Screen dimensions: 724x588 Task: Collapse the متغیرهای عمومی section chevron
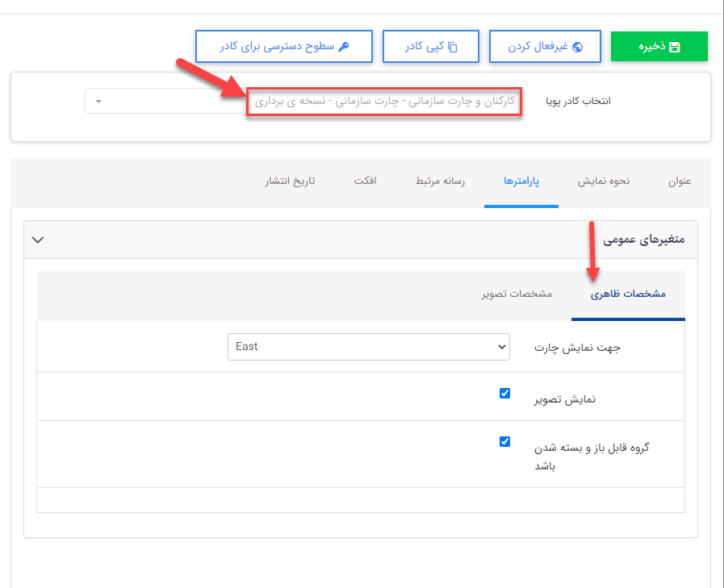point(37,240)
